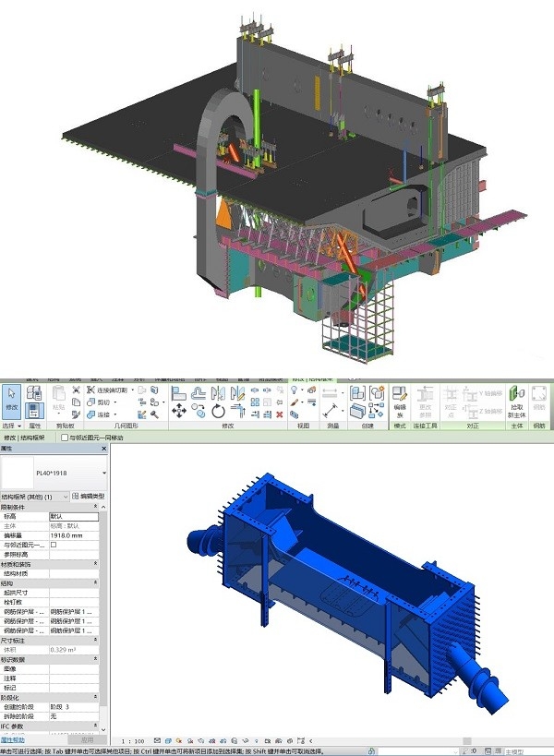Toggle 'Move with nearby elements' checkbox in options bar
The height and width of the screenshot is (756, 554).
[64, 438]
